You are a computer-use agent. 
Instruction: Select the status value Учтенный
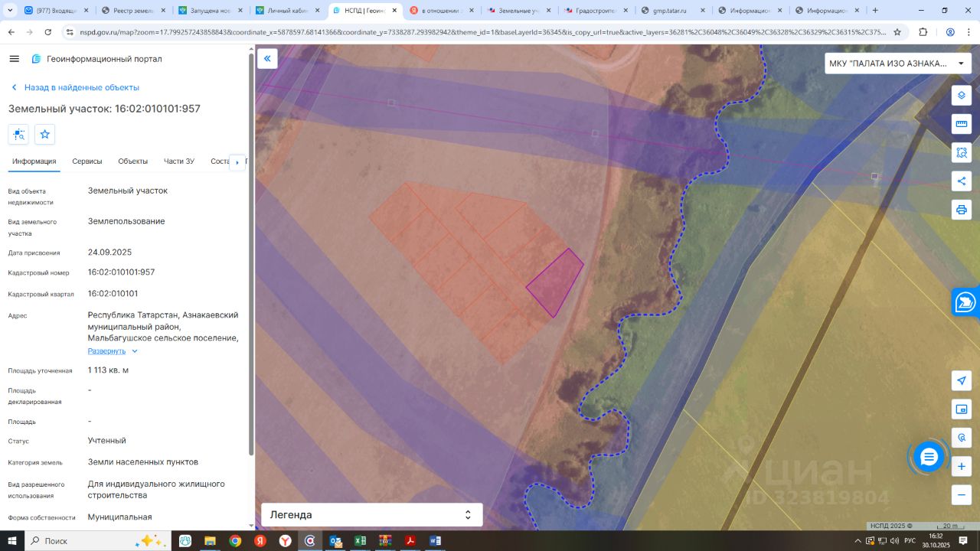[107, 441]
